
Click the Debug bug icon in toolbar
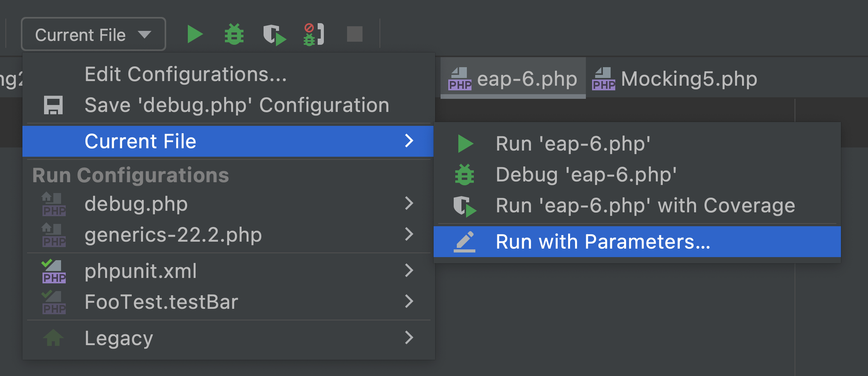[x=234, y=34]
